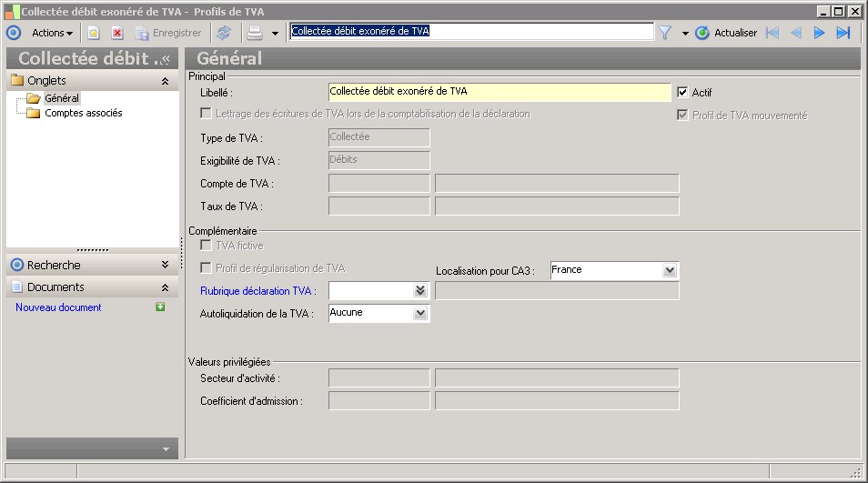Click the Documents section page icon

17,287
